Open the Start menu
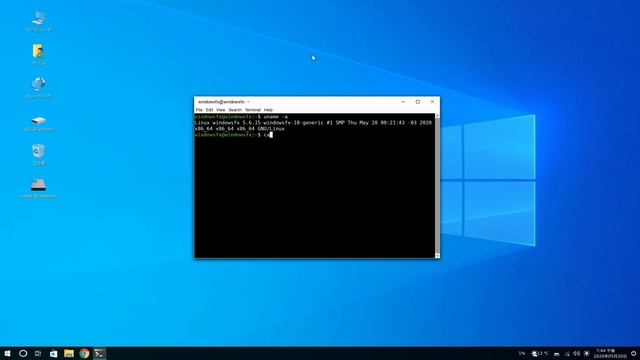This screenshot has width=640, height=360. [7, 353]
